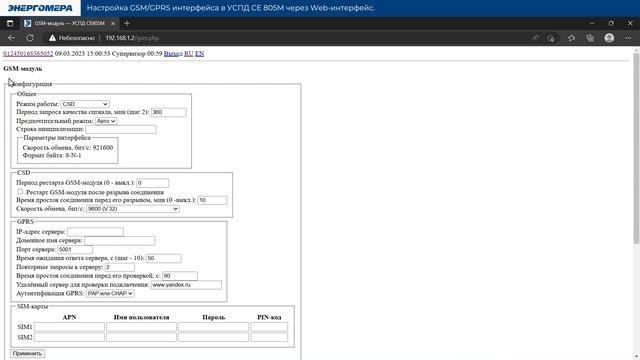This screenshot has height=360, width=640.
Task: Click the IP-адрес сервера field
Action: point(95,232)
